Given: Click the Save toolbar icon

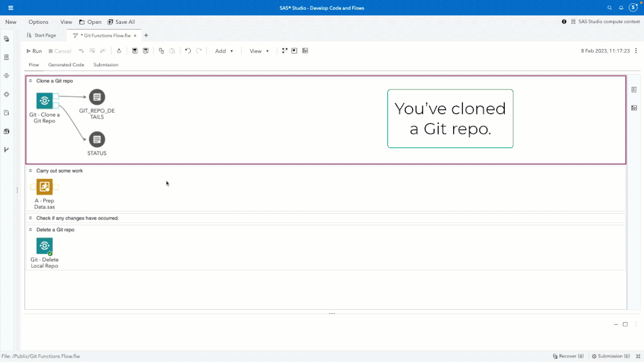Looking at the screenshot, I should click(135, 51).
